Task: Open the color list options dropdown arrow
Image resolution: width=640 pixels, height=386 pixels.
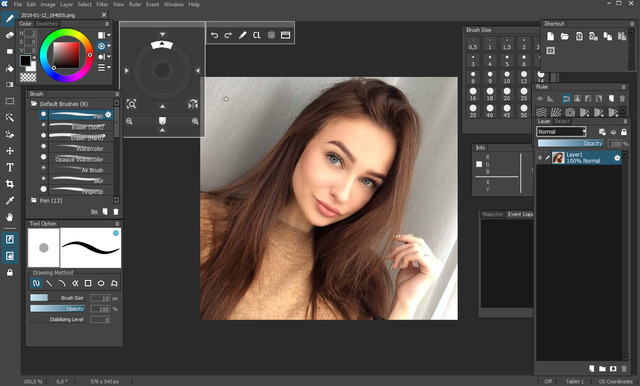Action: point(109,67)
